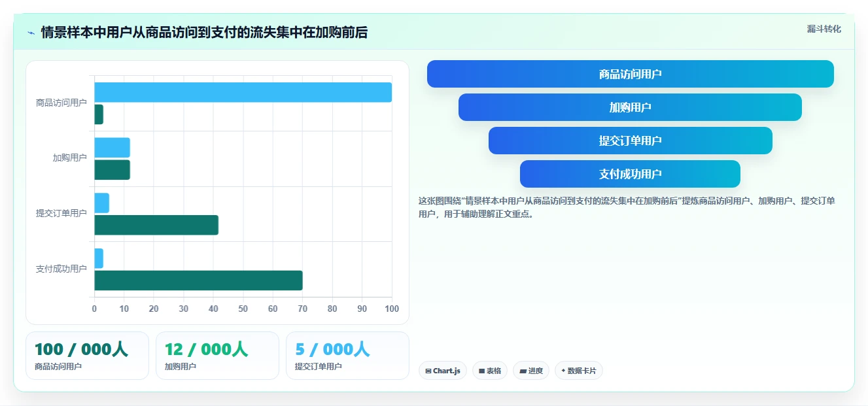Click the x-axis tick label 50
The width and height of the screenshot is (868, 406).
(243, 309)
